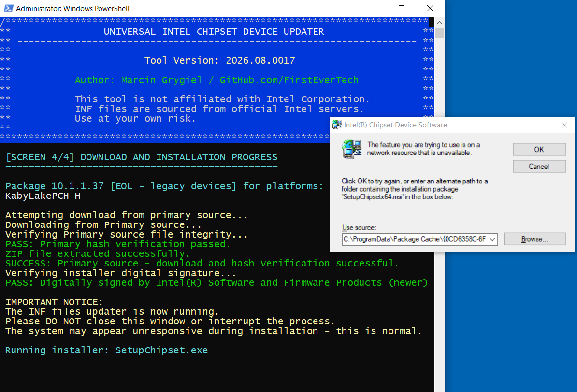Click the 'Author: Marcin Grygiel / GitHub.com/FirstEverTech' line

(217, 80)
